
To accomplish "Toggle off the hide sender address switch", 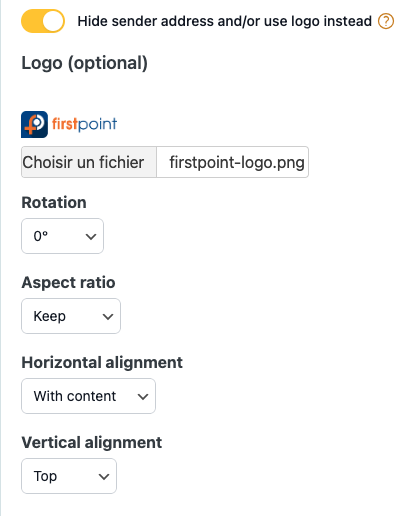I will 43,21.
